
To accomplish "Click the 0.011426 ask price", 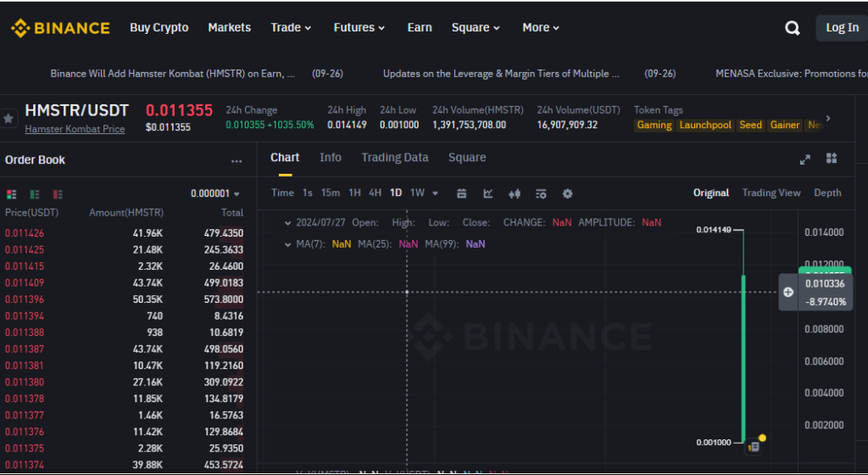I will [x=25, y=233].
